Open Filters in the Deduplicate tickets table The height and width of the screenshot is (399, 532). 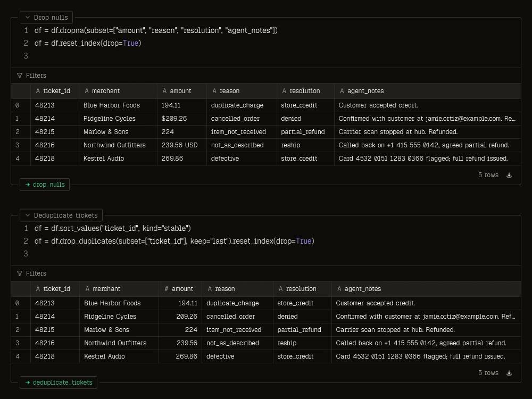tap(31, 273)
